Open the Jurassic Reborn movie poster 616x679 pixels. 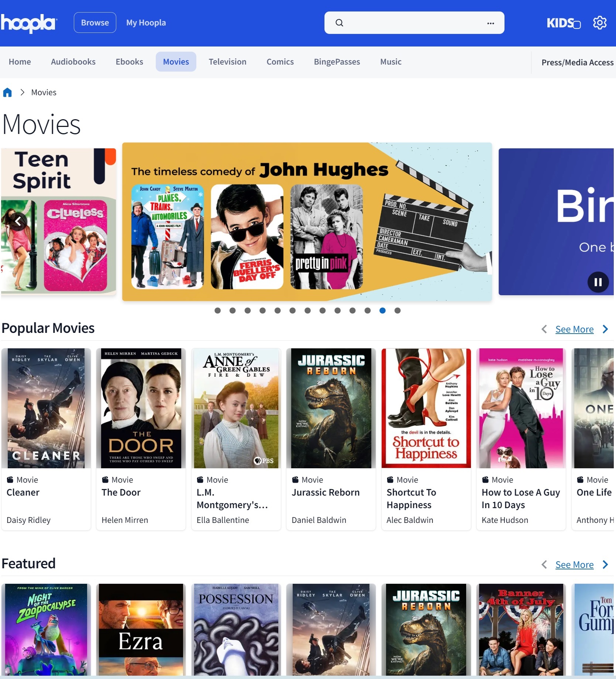pos(331,408)
